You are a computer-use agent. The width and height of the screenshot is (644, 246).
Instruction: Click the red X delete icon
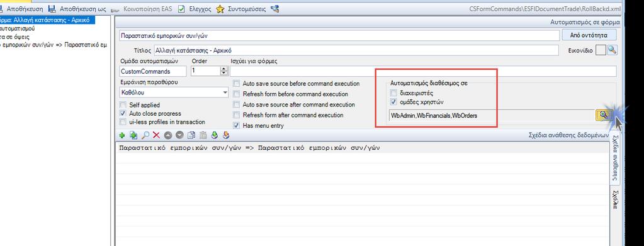pyautogui.click(x=157, y=135)
